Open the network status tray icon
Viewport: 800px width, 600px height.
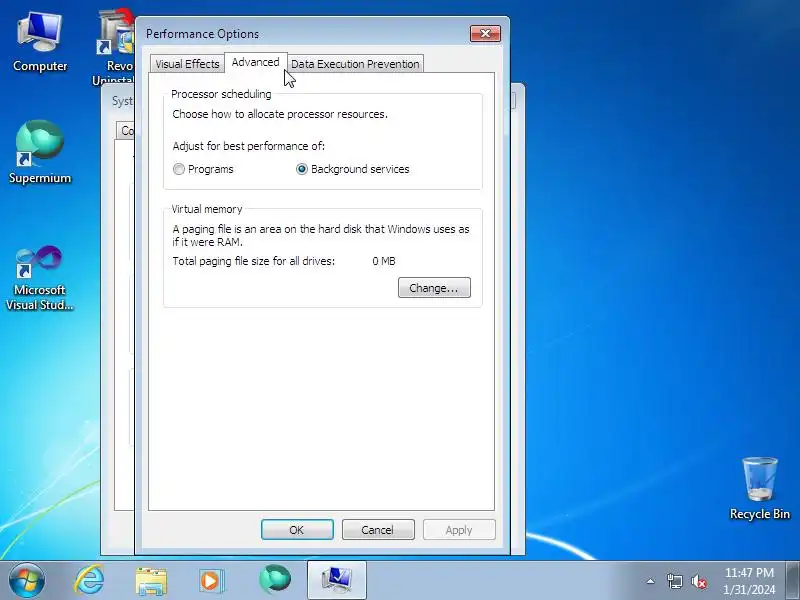point(674,581)
